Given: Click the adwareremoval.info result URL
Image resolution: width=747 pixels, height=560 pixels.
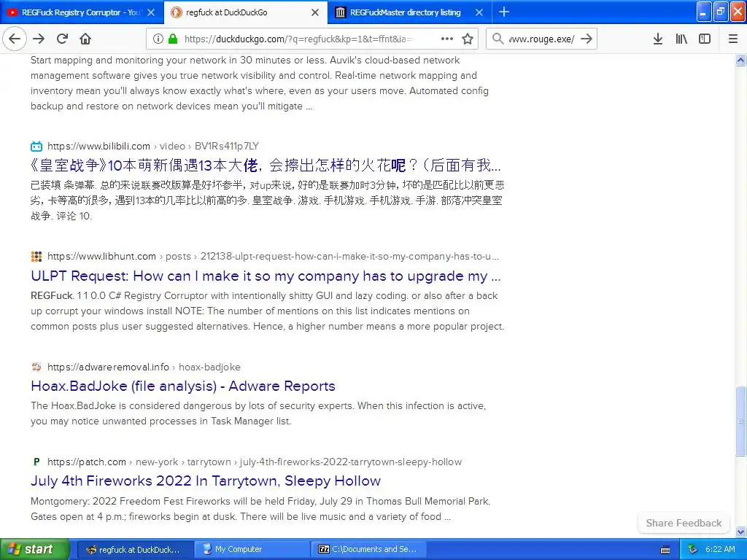Looking at the screenshot, I should coord(144,367).
